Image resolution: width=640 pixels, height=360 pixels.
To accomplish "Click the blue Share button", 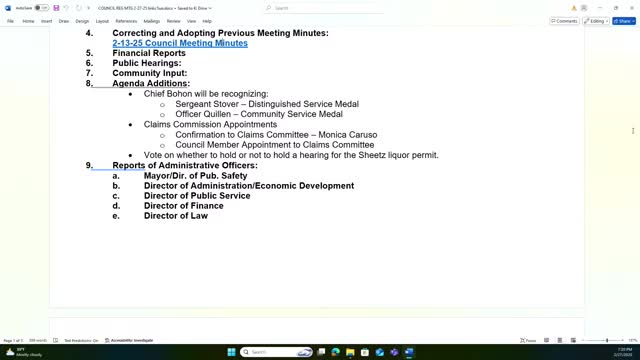I will pyautogui.click(x=624, y=21).
